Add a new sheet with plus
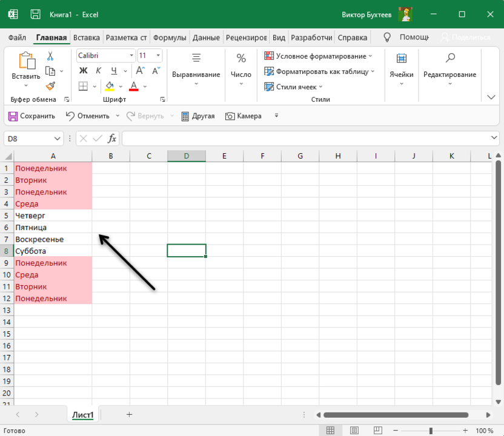The width and height of the screenshot is (504, 436). pyautogui.click(x=129, y=414)
